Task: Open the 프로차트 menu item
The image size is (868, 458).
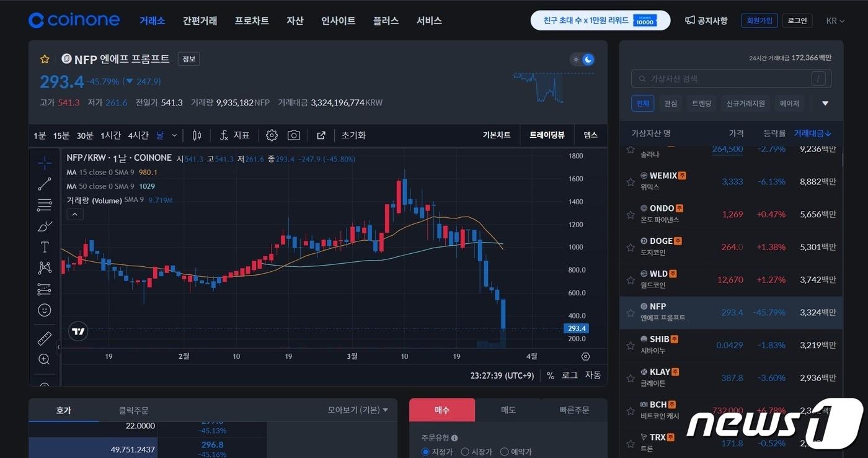Action: tap(252, 21)
